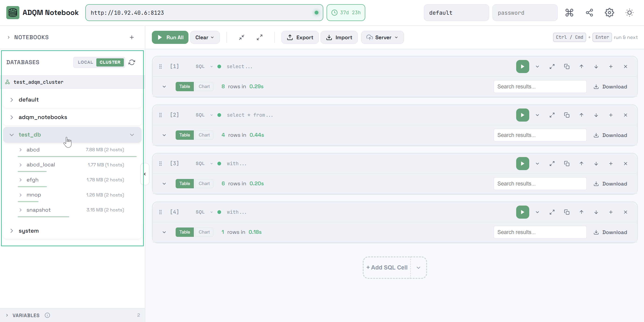
Task: Duplicate cell [1] using copy icon
Action: coord(567,66)
